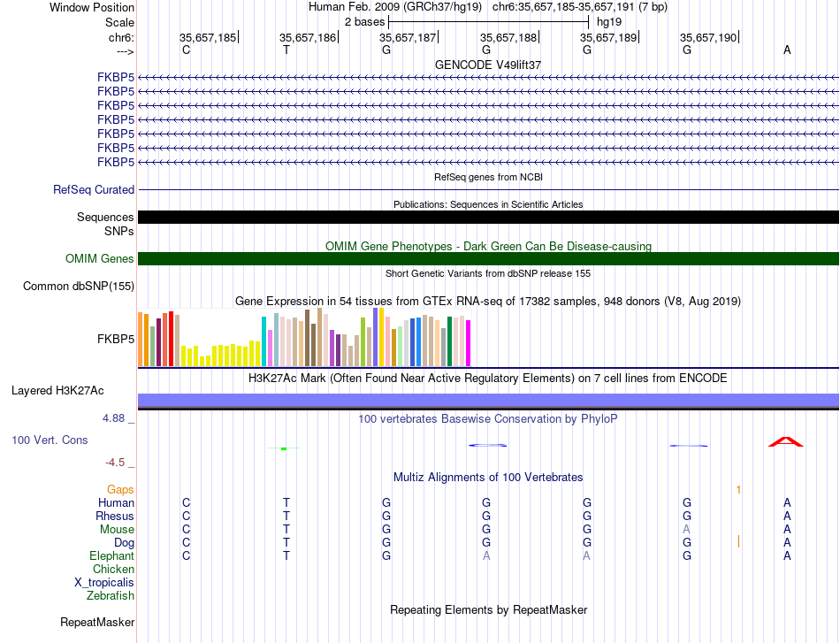The image size is (840, 643).
Task: Click the blue H3K27Ac signal band
Action: click(x=489, y=401)
